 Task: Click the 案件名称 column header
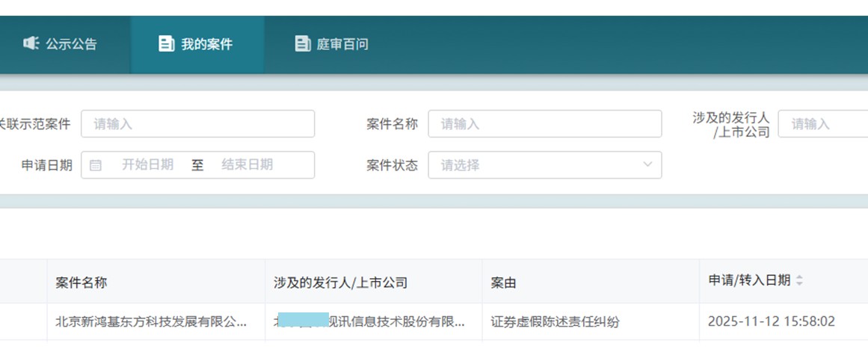[156, 282]
